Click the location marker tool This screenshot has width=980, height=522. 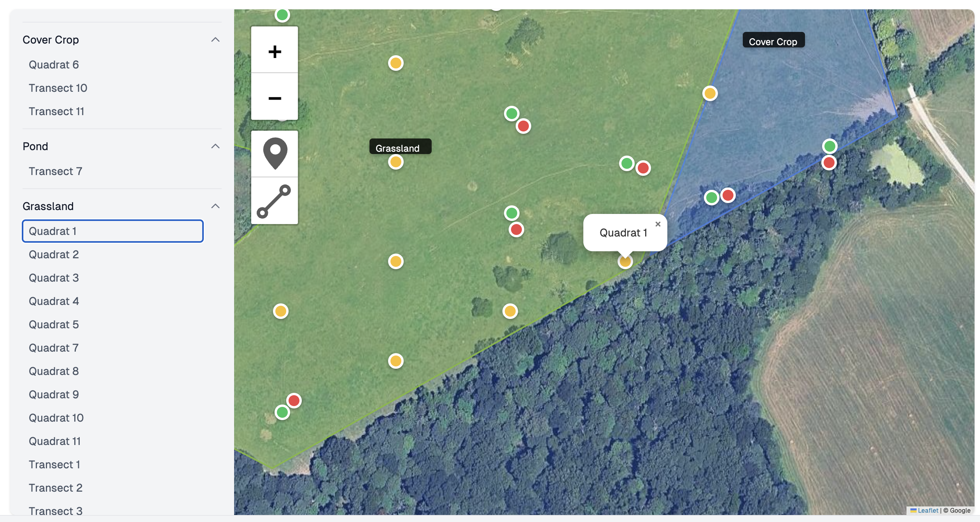coord(275,154)
